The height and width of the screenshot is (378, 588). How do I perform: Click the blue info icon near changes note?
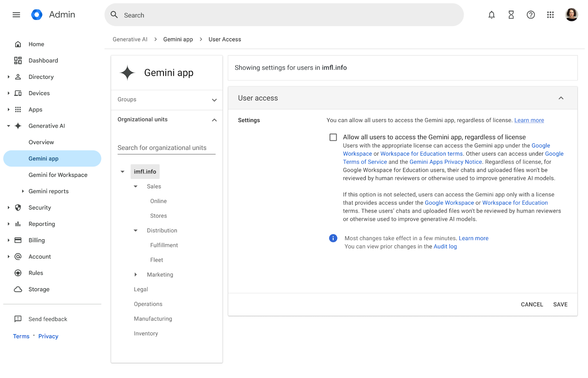[333, 238]
